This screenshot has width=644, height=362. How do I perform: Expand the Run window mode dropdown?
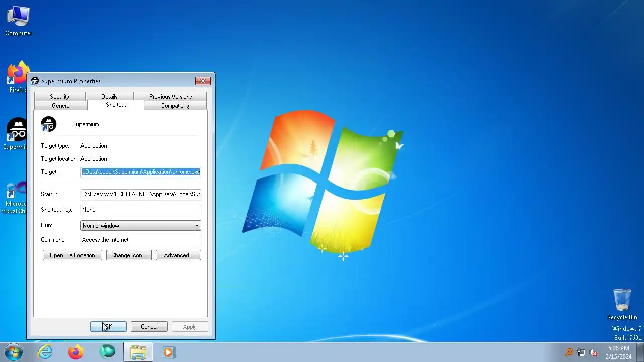pos(141,226)
